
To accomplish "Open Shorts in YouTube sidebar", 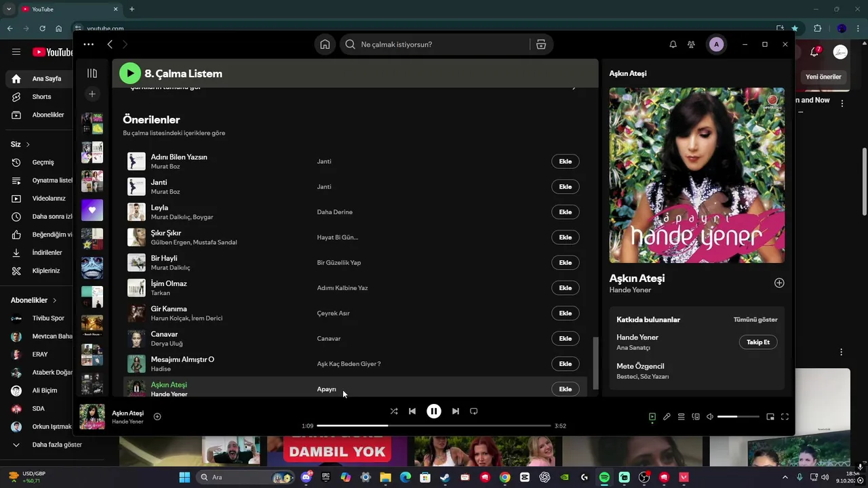I will tap(37, 97).
